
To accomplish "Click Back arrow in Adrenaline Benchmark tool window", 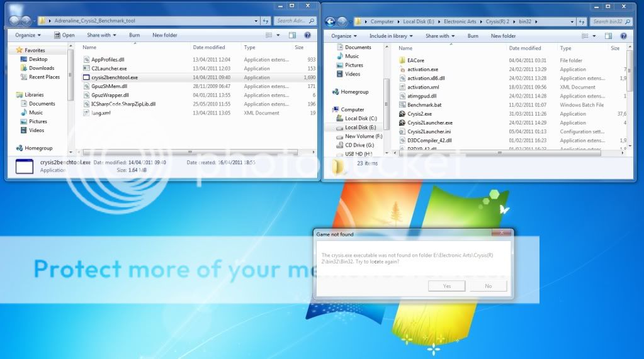I will (x=14, y=21).
